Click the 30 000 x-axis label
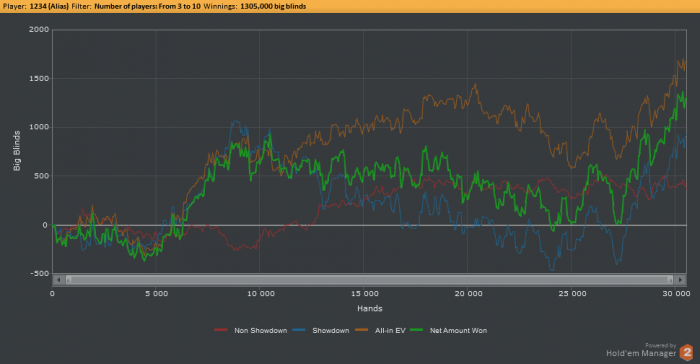The image size is (700, 364). (x=676, y=293)
